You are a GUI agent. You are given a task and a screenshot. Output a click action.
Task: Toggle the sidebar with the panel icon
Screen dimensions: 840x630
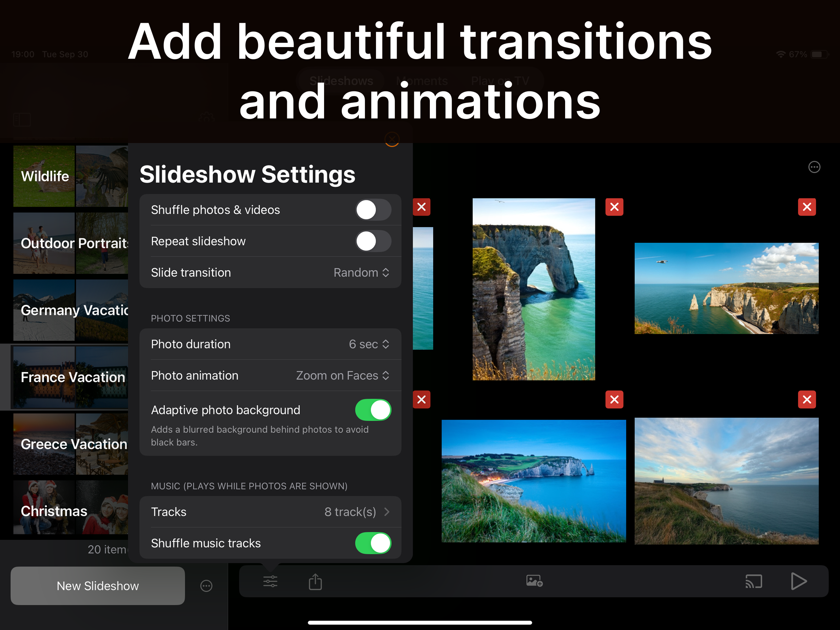22,119
